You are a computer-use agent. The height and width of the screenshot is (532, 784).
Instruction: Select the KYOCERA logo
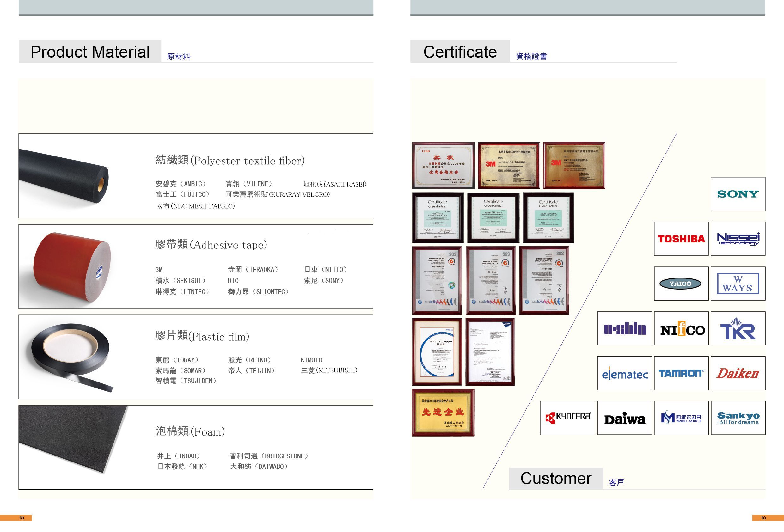tap(568, 418)
